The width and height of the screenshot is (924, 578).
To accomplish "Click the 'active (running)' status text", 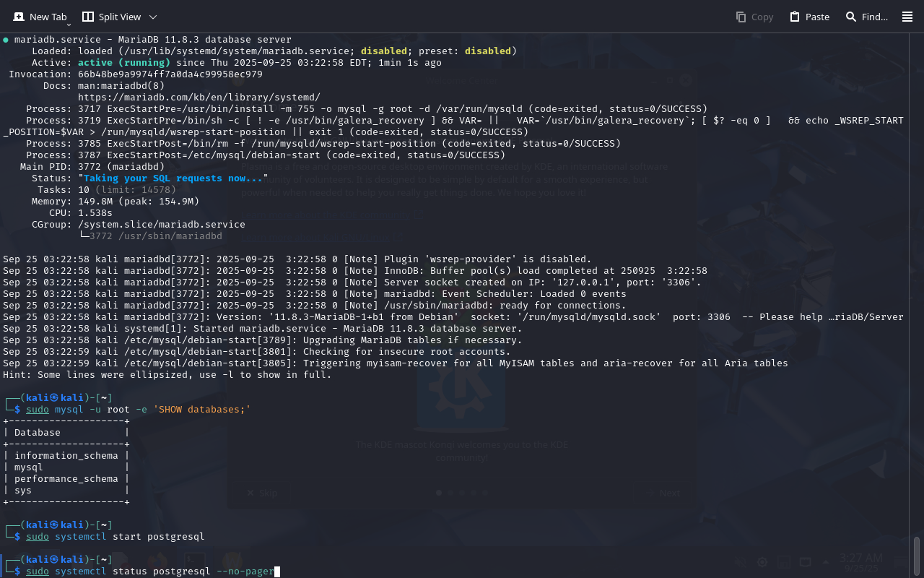I will (x=123, y=63).
